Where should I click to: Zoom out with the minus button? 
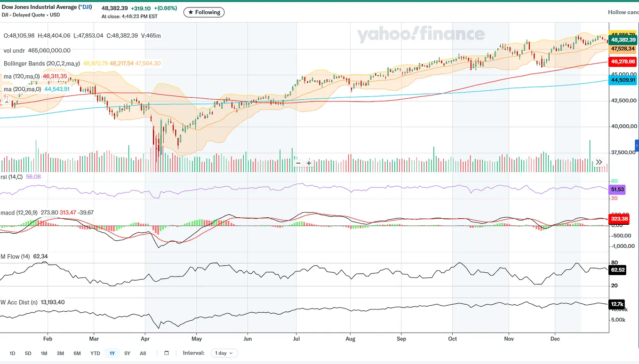(x=298, y=163)
